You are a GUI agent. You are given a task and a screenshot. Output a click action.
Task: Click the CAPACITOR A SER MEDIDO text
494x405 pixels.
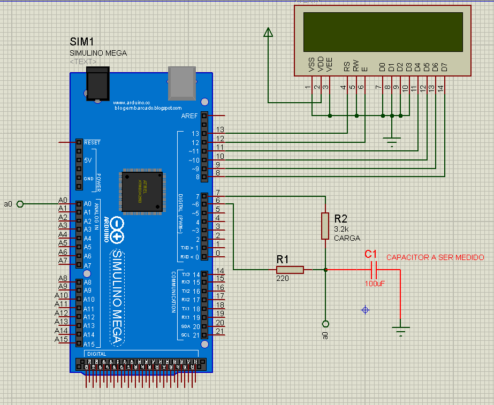[435, 257]
